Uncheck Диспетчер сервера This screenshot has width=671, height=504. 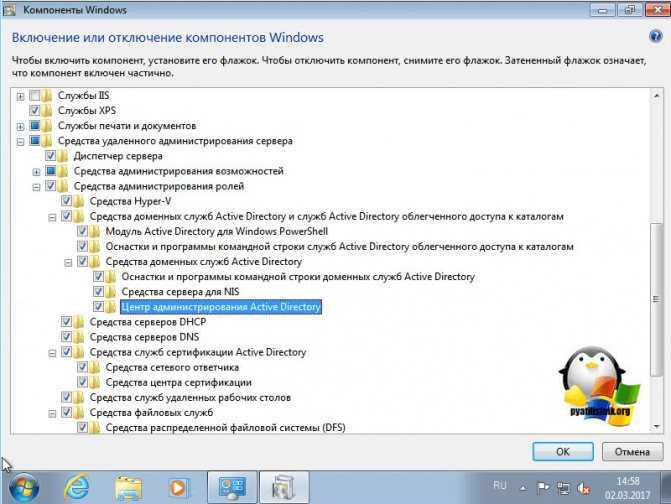tap(50, 156)
